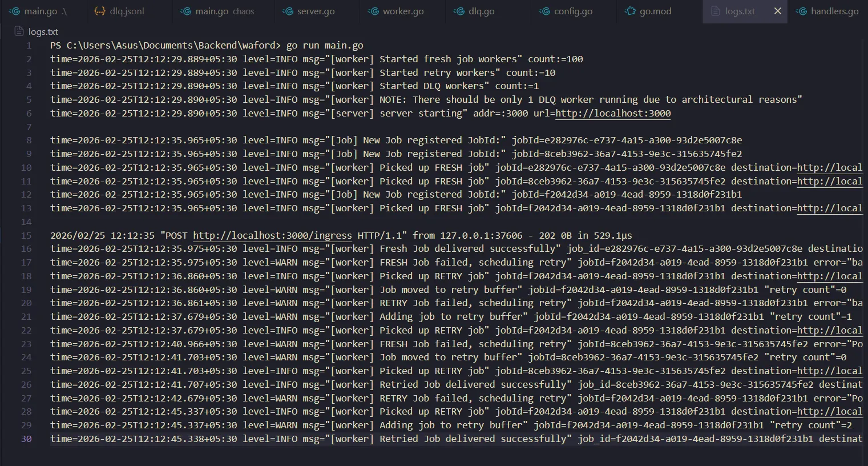The image size is (868, 466).
Task: Click the file icon beside logs.txt breadcrumb
Action: [x=20, y=31]
